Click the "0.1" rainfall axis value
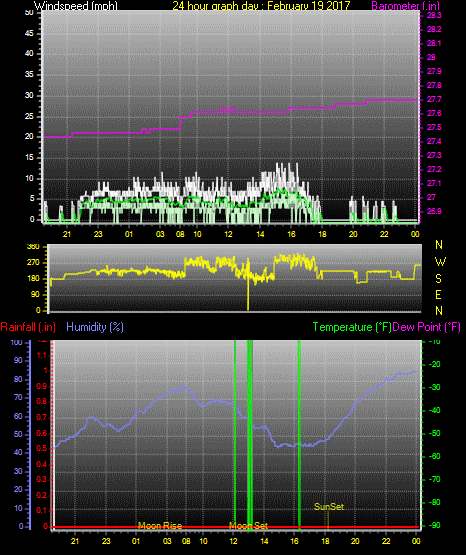 point(42,510)
